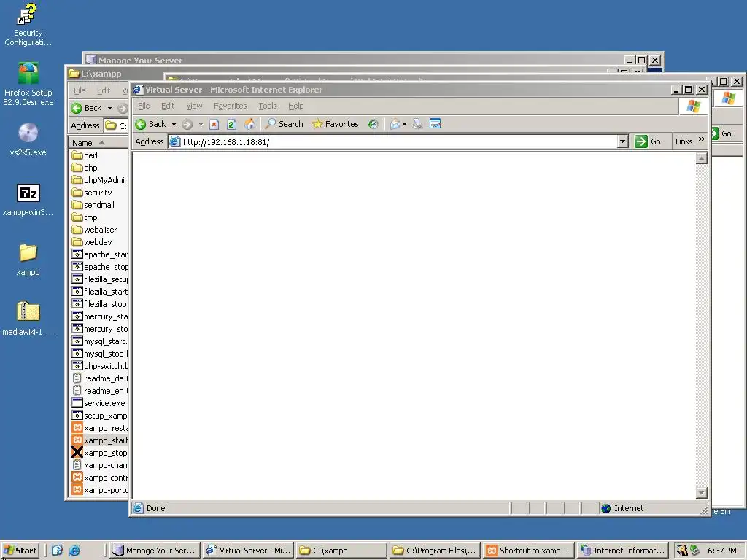The image size is (747, 560).
Task: Select the webdav folder in C:\xampp
Action: 92,242
